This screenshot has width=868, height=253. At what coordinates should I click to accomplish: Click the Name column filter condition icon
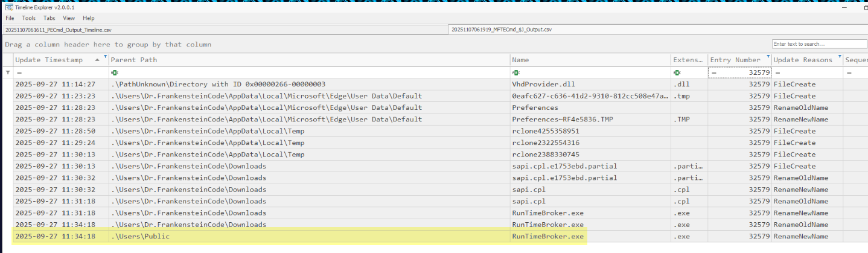click(515, 72)
